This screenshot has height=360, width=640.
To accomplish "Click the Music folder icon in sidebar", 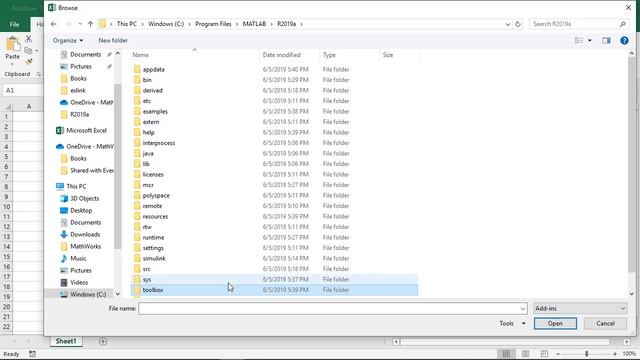I will pos(64,258).
